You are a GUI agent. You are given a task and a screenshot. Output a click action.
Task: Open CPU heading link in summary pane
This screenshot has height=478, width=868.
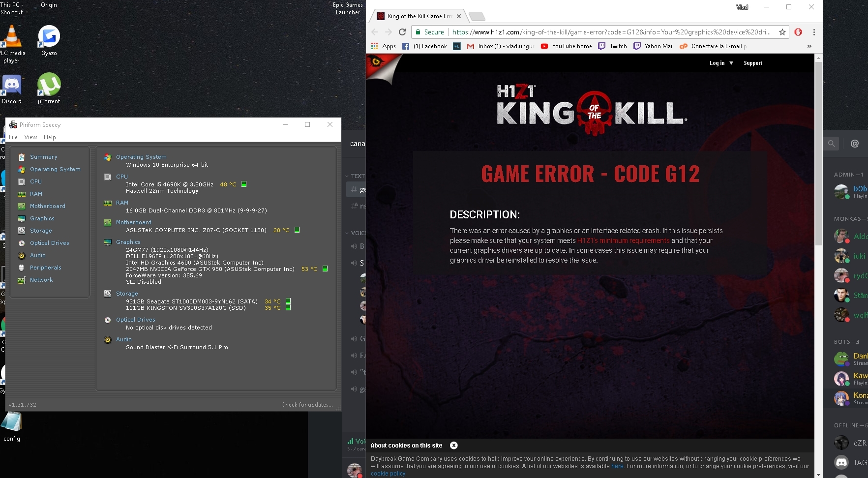[122, 177]
